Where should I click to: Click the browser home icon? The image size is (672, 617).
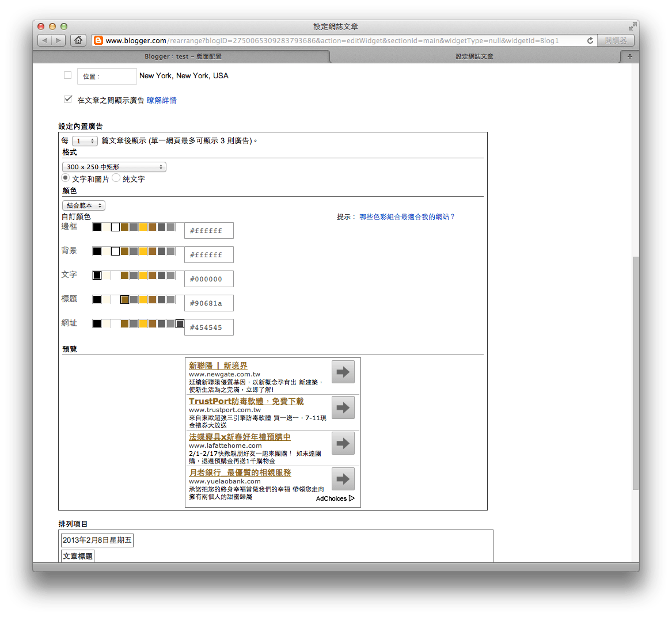coord(78,40)
